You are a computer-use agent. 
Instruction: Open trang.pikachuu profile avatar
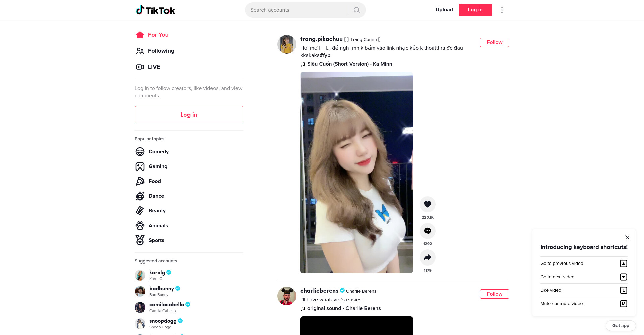pyautogui.click(x=287, y=44)
